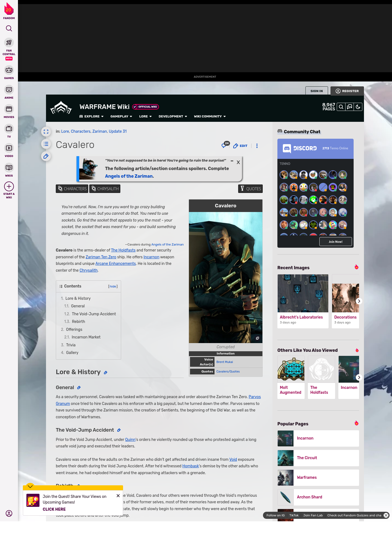Screen dimensions: 392x545
Task: Click Join Fan Lab in bottom bar
Action: pos(313,515)
